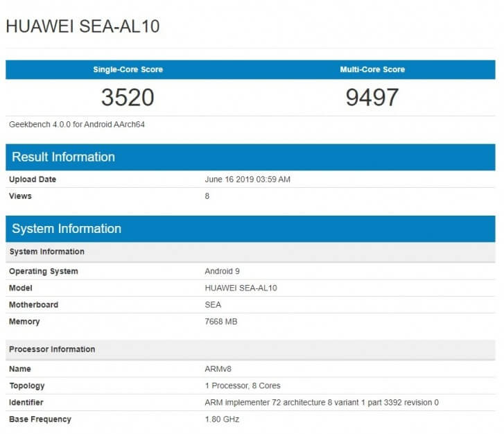Screen dimensions: 504x434
Task: Select the 1 Processor, 8 Cores value
Action: pos(243,385)
